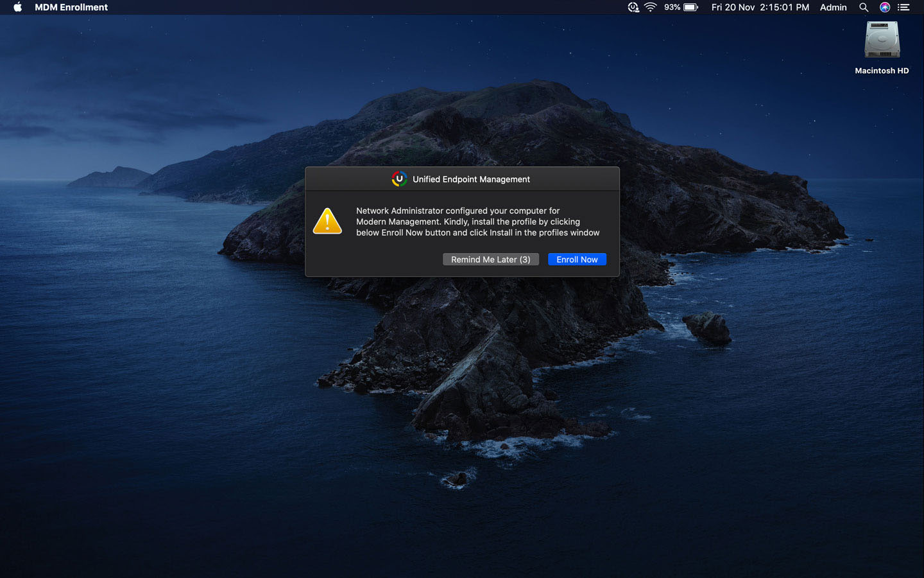Open Spotlight search from the menu bar

[x=864, y=7]
